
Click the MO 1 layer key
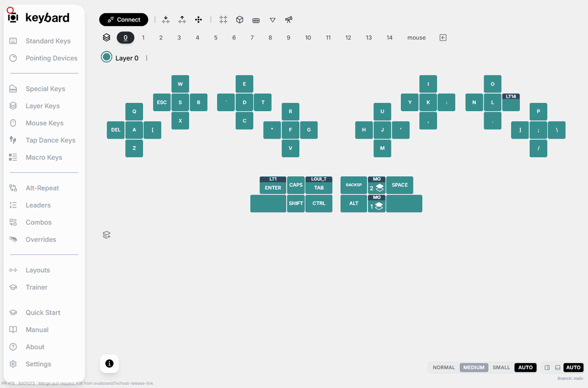377,204
